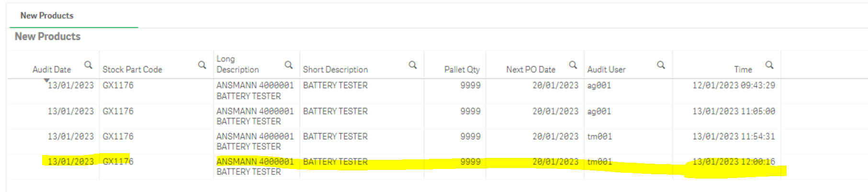
Task: Open search for Stock Part Code column
Action: tap(202, 65)
